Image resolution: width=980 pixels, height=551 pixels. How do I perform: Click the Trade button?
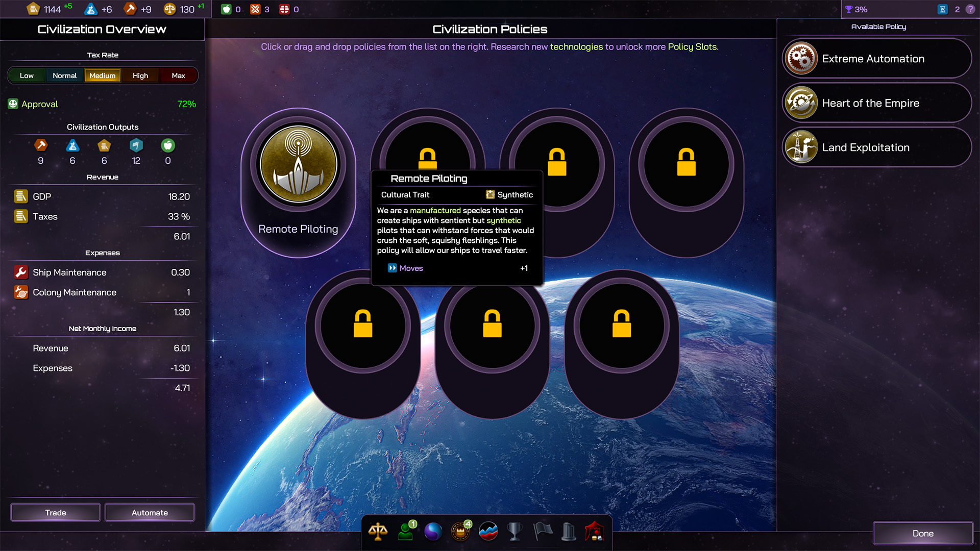[56, 512]
